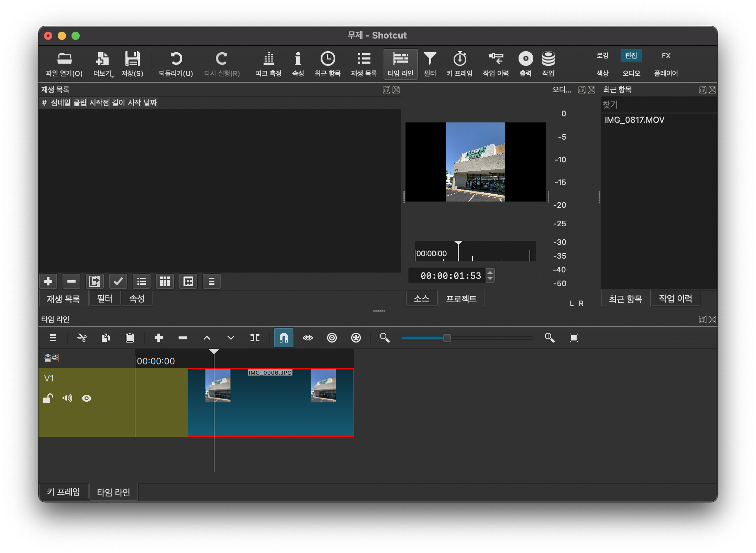The image size is (756, 553).
Task: Add a clip using the playlist plus button
Action: click(48, 282)
